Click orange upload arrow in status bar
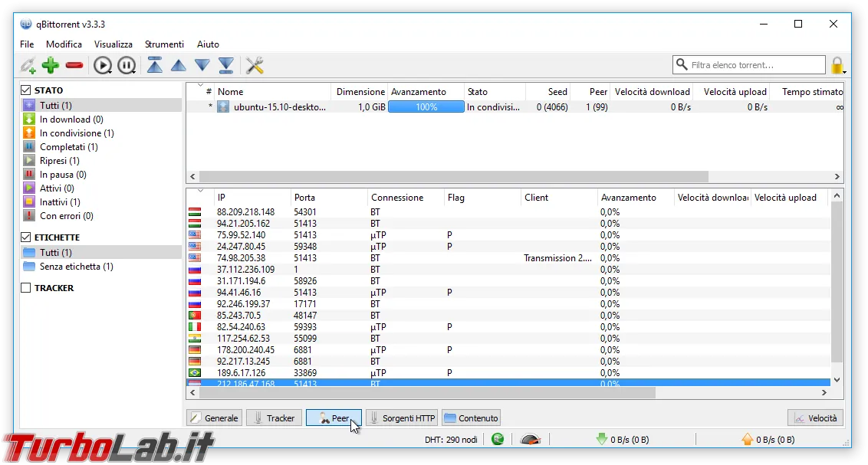Screen dimensions: 868x465 pyautogui.click(x=748, y=440)
